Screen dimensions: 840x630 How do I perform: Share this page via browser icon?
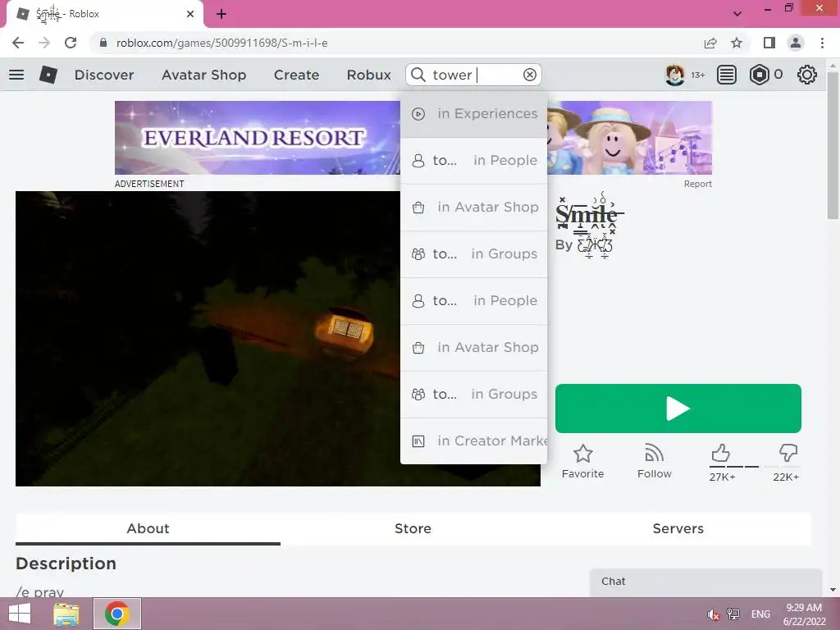[x=710, y=43]
